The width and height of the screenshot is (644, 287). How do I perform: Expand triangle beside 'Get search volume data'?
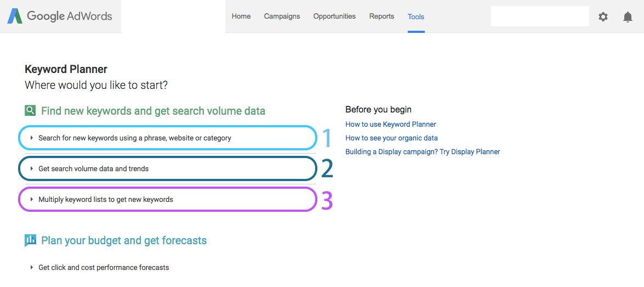click(x=32, y=168)
